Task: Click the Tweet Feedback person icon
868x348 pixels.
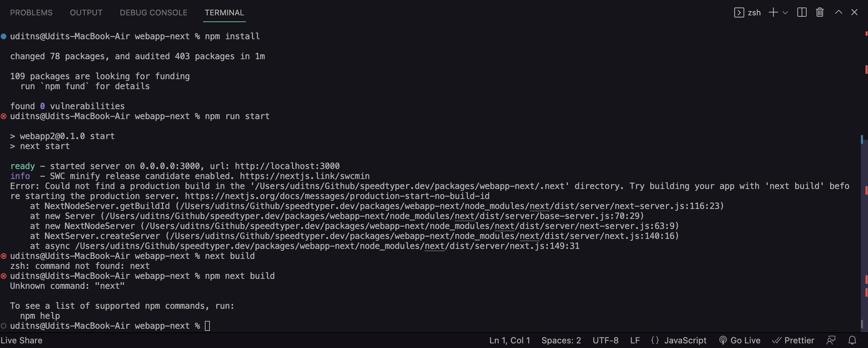Action: coord(831,340)
